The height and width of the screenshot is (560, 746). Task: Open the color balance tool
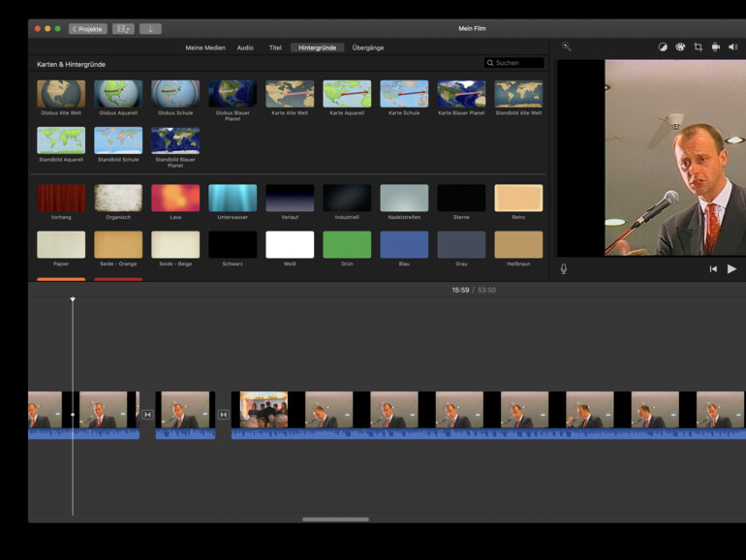coord(663,47)
